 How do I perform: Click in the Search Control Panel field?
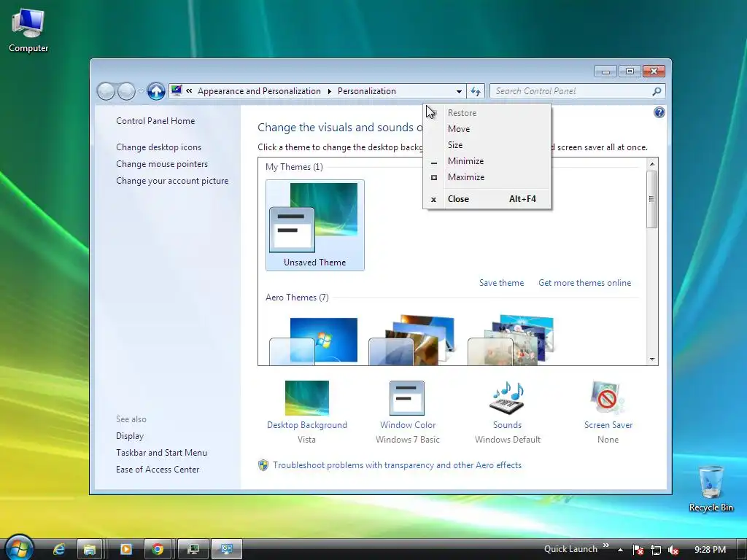point(570,91)
